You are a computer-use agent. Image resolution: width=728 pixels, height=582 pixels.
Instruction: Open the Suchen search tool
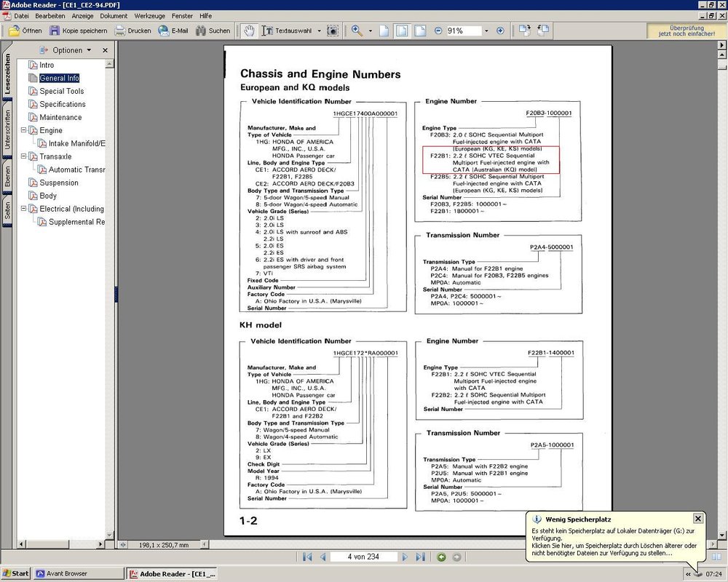213,31
